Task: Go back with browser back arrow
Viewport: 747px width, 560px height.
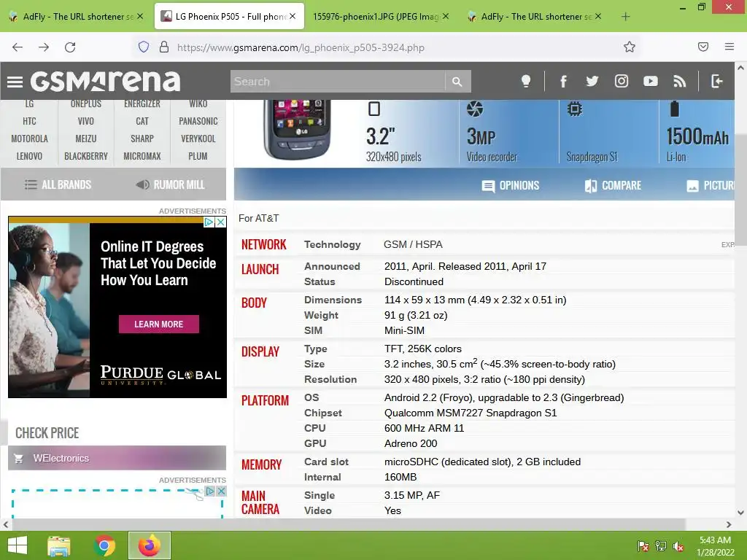Action: (18, 47)
